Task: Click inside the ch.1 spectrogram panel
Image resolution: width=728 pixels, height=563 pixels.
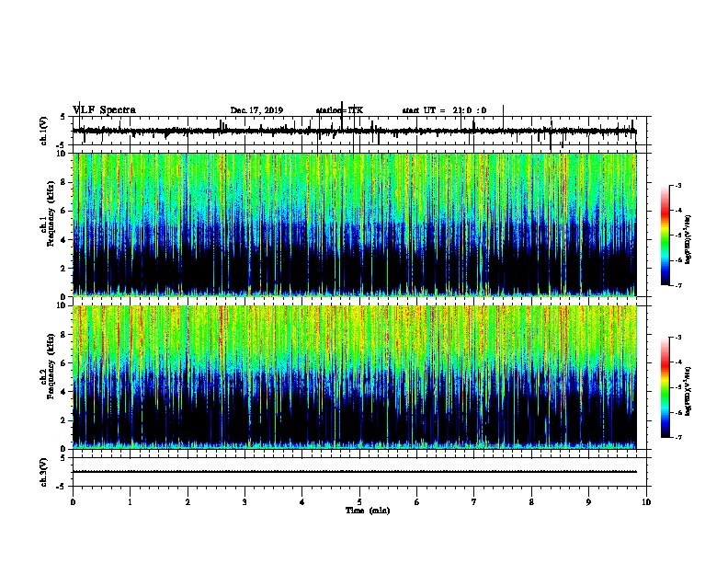Action: click(354, 224)
